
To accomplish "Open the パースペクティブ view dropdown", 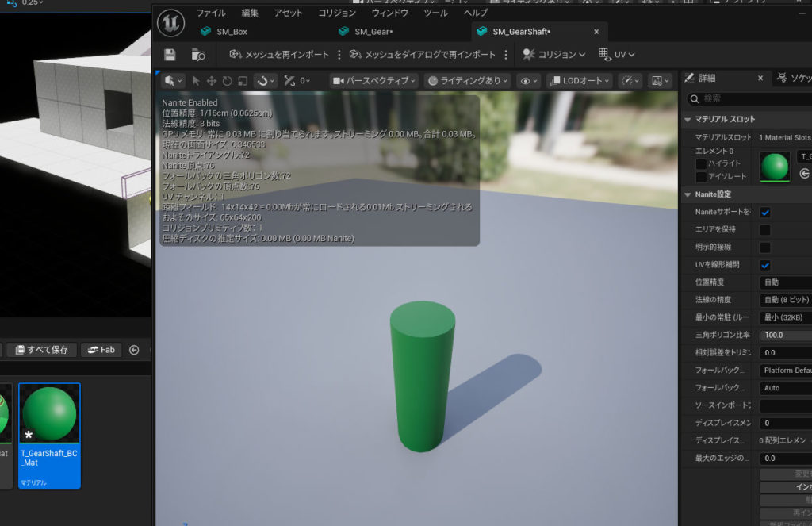I will 374,81.
